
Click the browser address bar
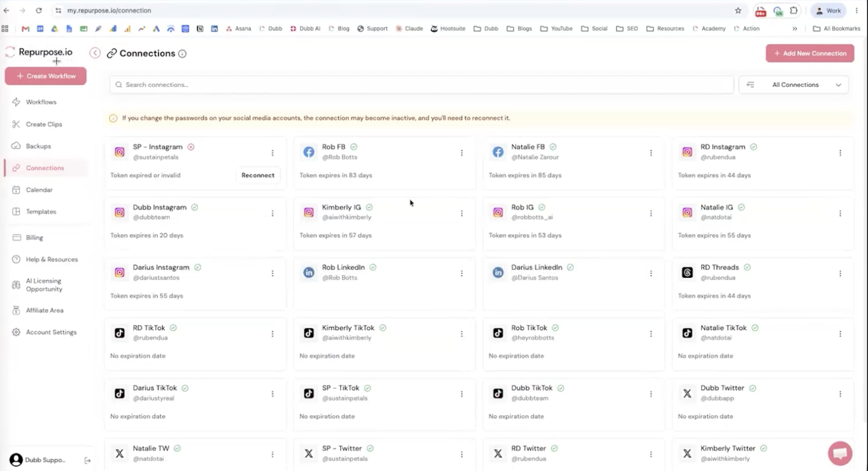click(x=394, y=10)
